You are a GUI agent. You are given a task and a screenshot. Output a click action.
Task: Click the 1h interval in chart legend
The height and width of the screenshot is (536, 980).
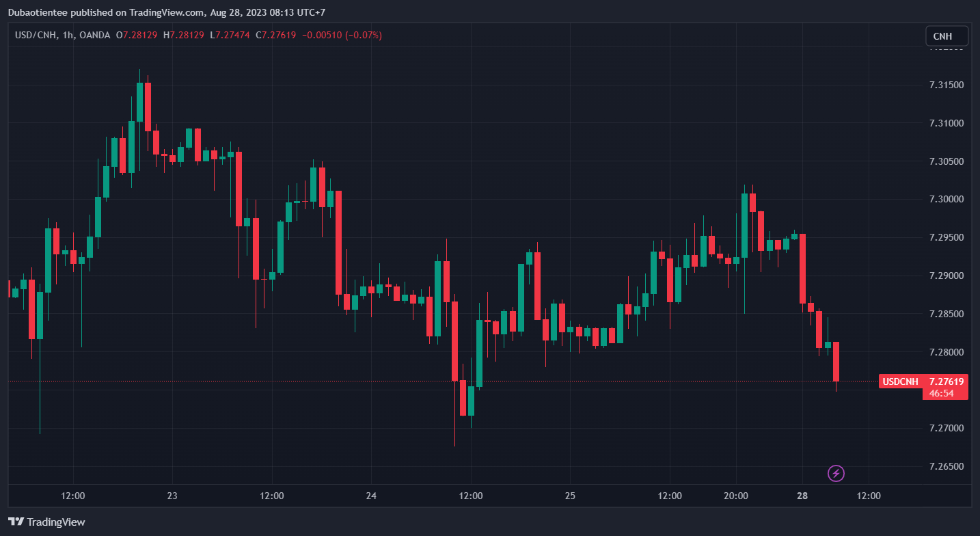(68, 35)
